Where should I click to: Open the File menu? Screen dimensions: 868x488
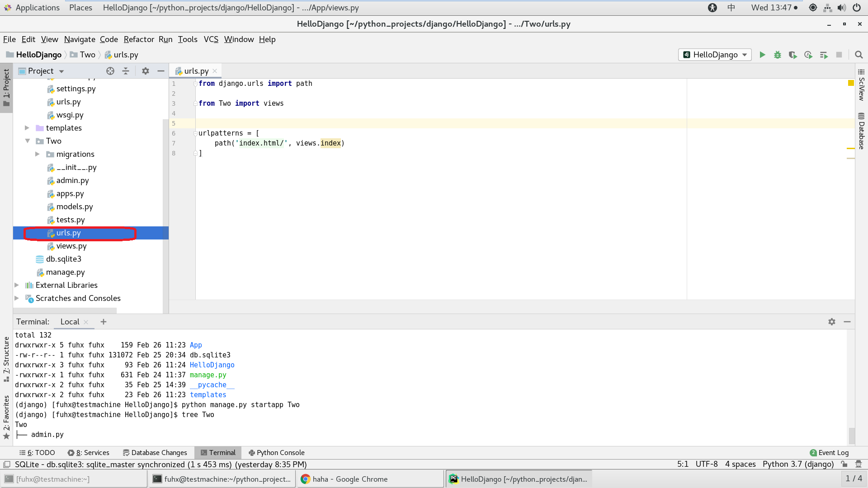pyautogui.click(x=9, y=39)
